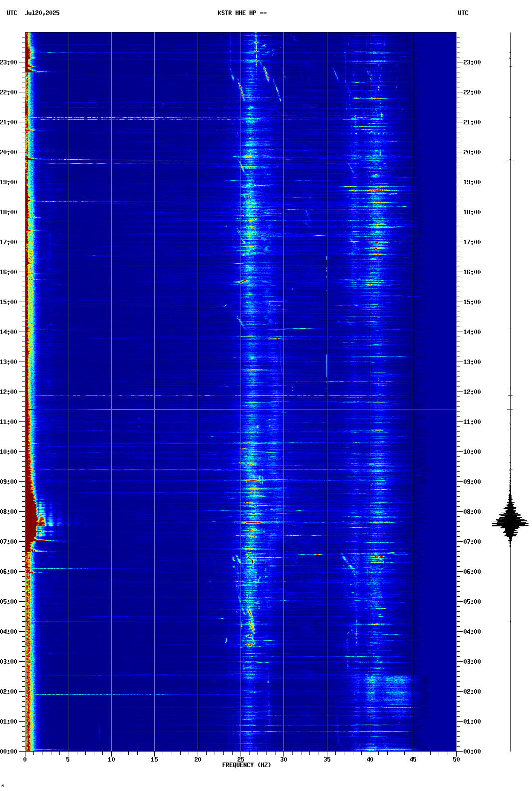This screenshot has width=532, height=791.
Task: Click the 17:00 label on right axis
Action: 472,242
